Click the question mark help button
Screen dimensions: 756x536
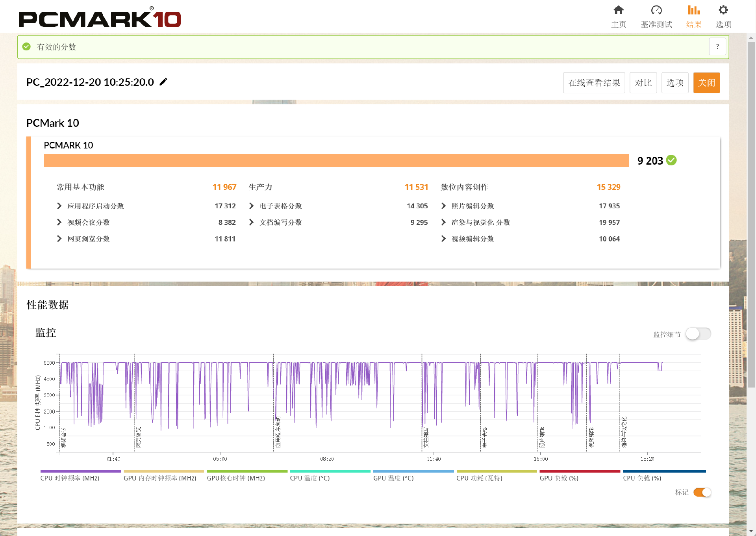pos(717,47)
